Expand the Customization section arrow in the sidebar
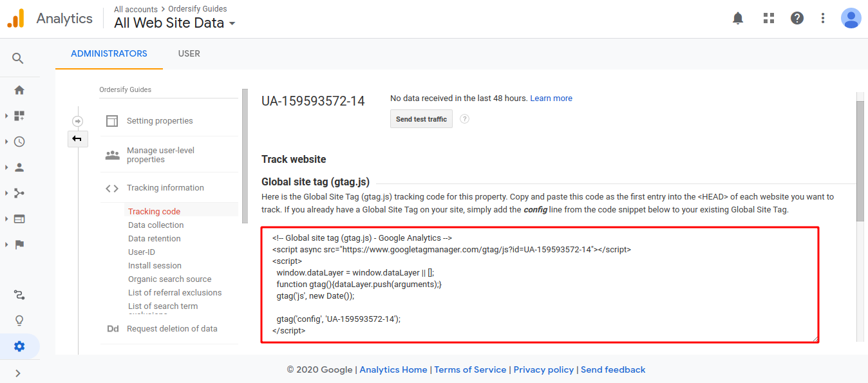The image size is (868, 383). [6, 116]
